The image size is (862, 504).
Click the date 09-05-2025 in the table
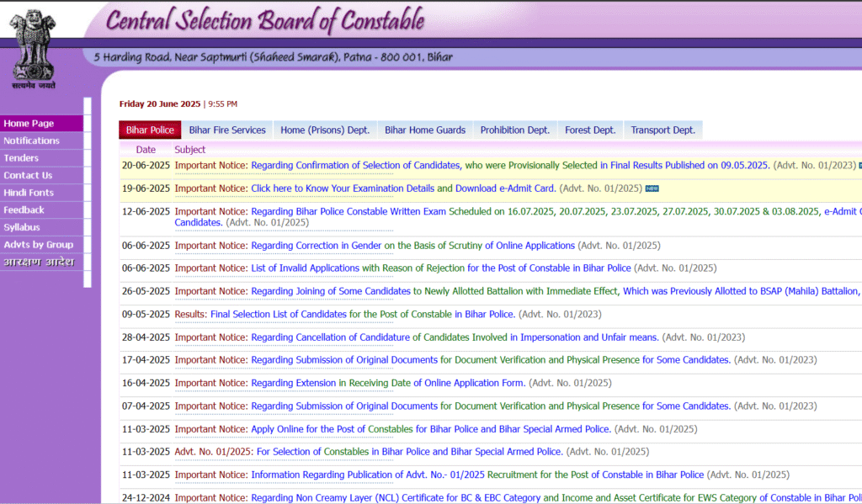146,315
